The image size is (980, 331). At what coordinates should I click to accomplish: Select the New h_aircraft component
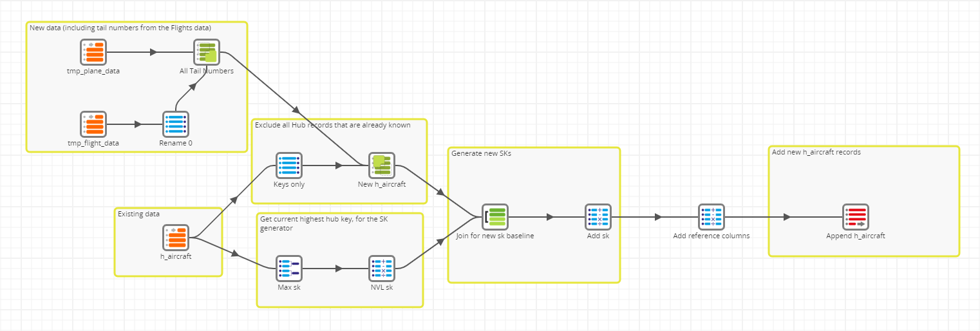click(382, 165)
